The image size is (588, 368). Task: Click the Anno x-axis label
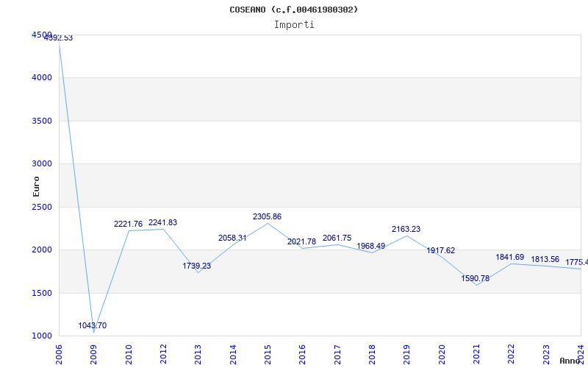click(570, 361)
